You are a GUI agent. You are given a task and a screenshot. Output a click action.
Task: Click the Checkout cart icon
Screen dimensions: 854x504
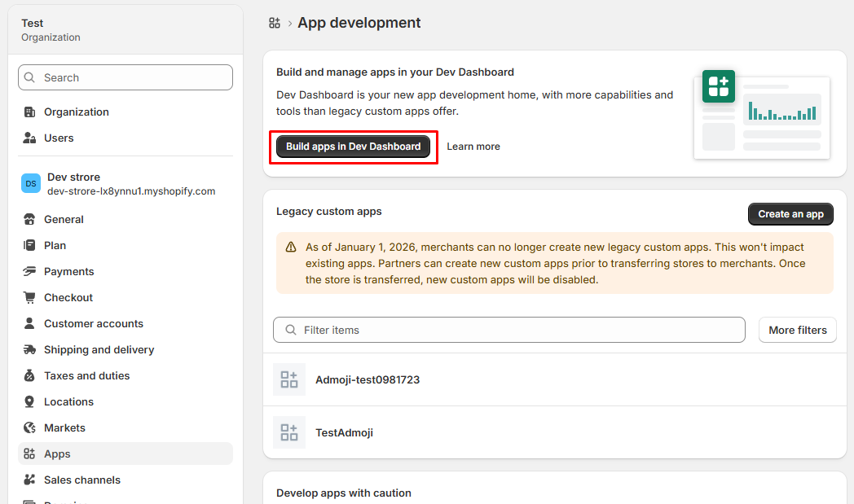29,297
